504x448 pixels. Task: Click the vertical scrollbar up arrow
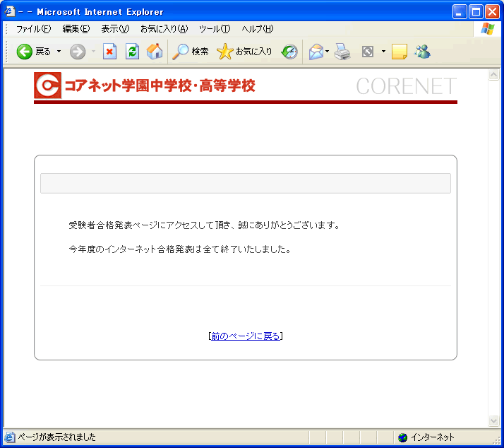[x=493, y=75]
